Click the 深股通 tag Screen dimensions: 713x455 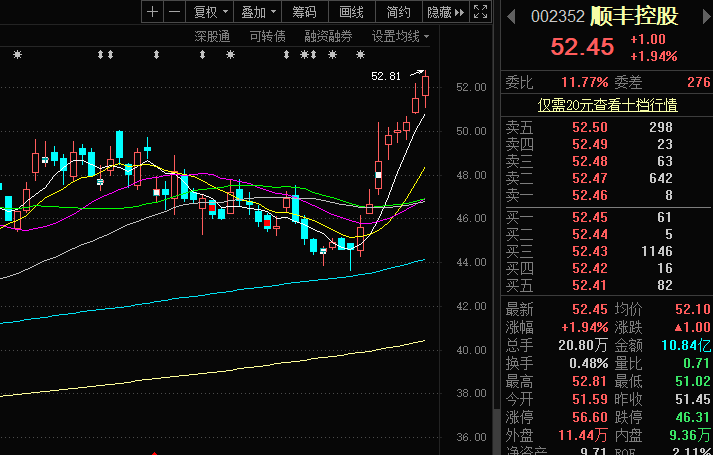pos(212,36)
